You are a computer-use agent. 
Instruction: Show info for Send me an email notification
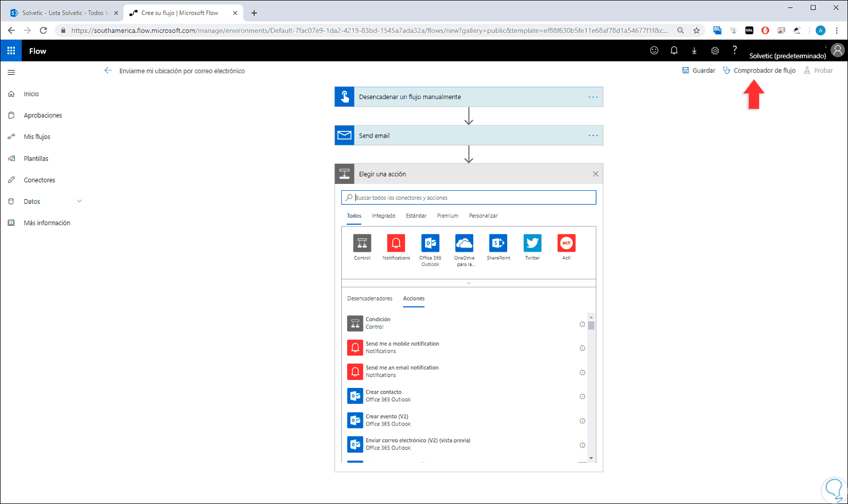[x=582, y=373]
